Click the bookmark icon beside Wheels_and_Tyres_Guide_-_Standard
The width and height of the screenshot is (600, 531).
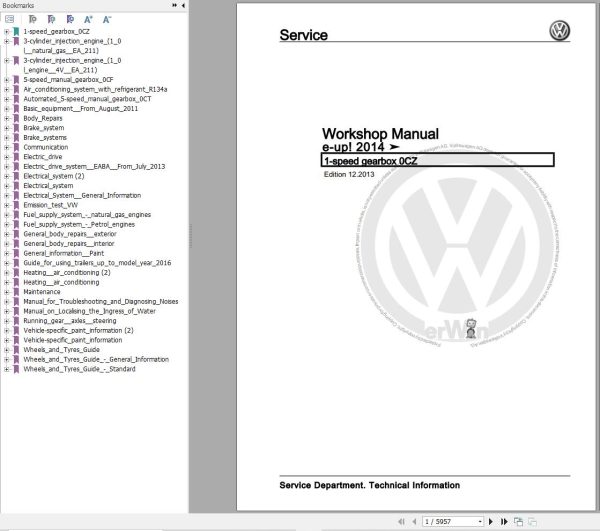16,369
